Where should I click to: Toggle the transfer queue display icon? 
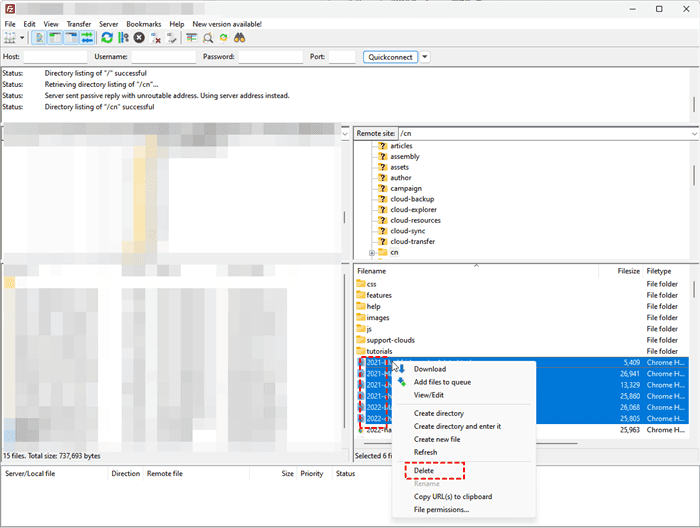tap(87, 38)
